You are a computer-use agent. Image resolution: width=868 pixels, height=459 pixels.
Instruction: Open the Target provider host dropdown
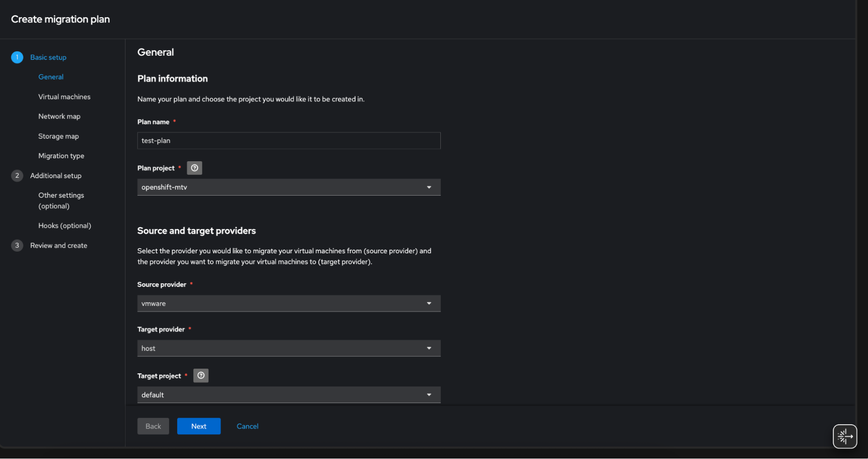tap(289, 348)
